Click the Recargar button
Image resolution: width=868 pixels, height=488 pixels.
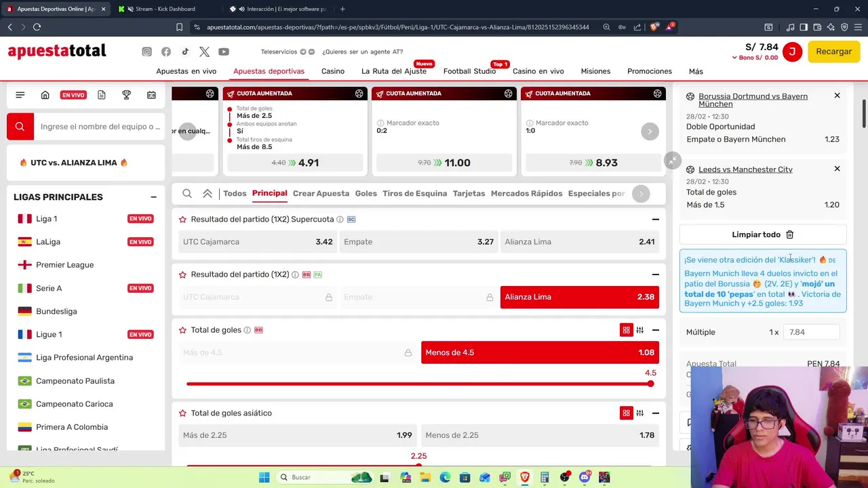click(833, 52)
